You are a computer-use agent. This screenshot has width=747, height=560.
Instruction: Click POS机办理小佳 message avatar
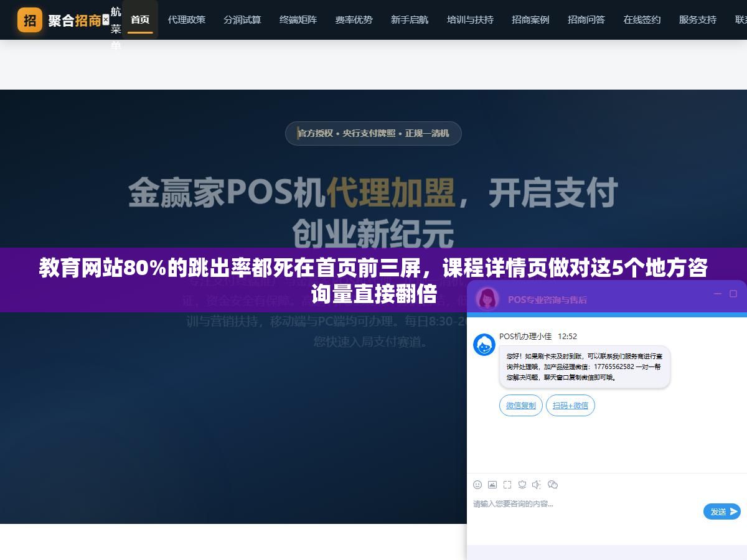(484, 345)
